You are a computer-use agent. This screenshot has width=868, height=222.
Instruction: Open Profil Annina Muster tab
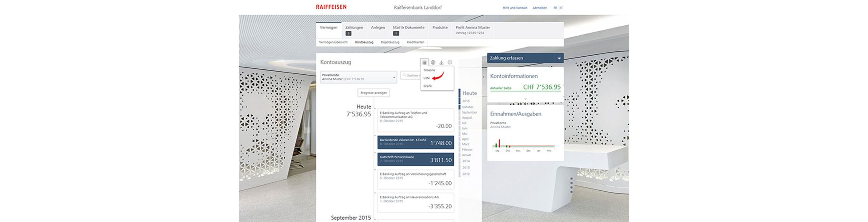tap(473, 30)
